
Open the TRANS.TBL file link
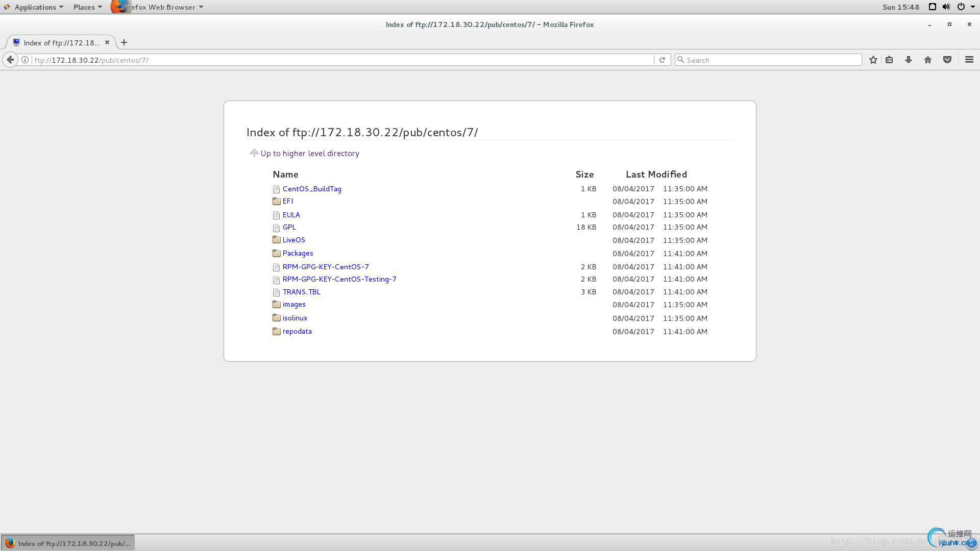[302, 292]
